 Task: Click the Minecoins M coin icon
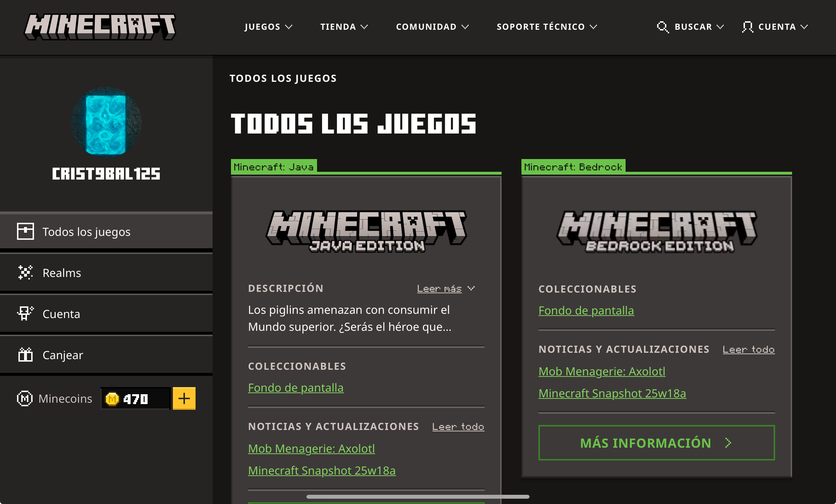click(24, 398)
